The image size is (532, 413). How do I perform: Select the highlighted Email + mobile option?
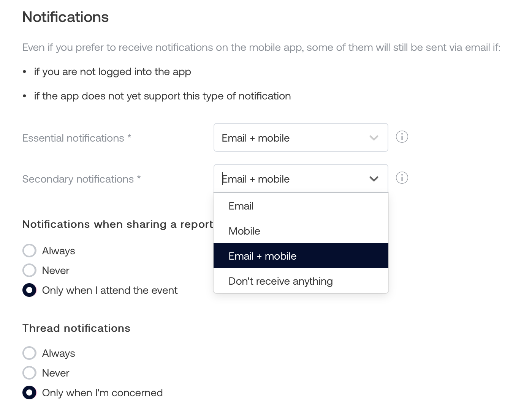pyautogui.click(x=262, y=256)
